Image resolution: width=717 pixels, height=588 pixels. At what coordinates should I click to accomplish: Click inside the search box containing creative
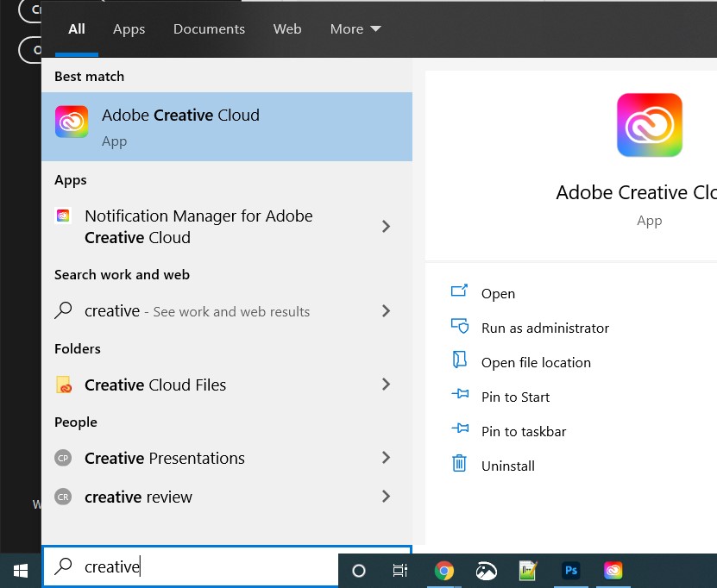click(x=192, y=566)
